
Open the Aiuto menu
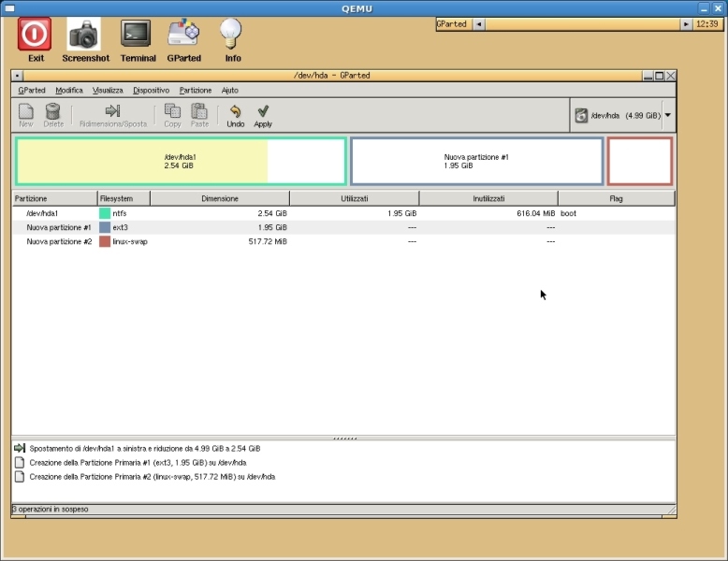click(x=230, y=90)
